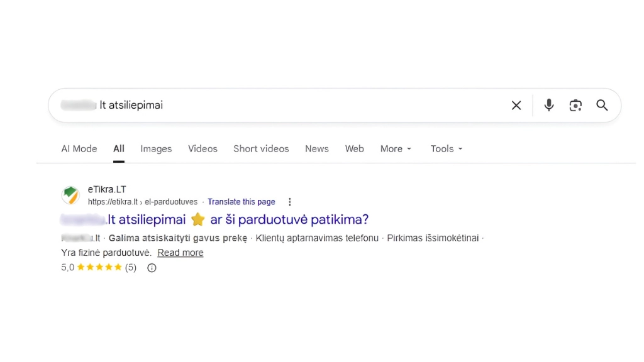644x362 pixels.
Task: Switch to the Images tab
Action: (155, 148)
